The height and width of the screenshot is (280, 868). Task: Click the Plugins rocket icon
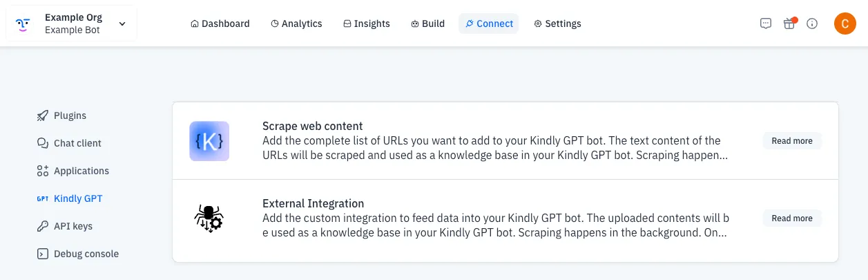[x=42, y=115]
